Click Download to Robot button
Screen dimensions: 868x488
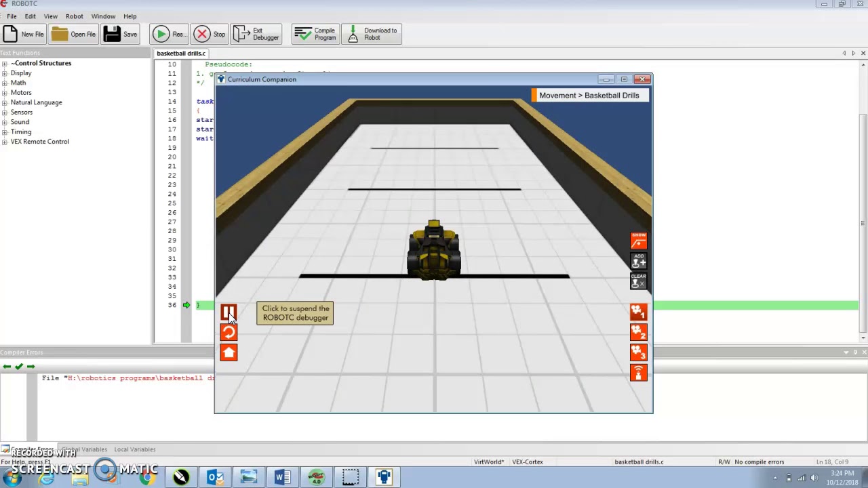point(372,34)
